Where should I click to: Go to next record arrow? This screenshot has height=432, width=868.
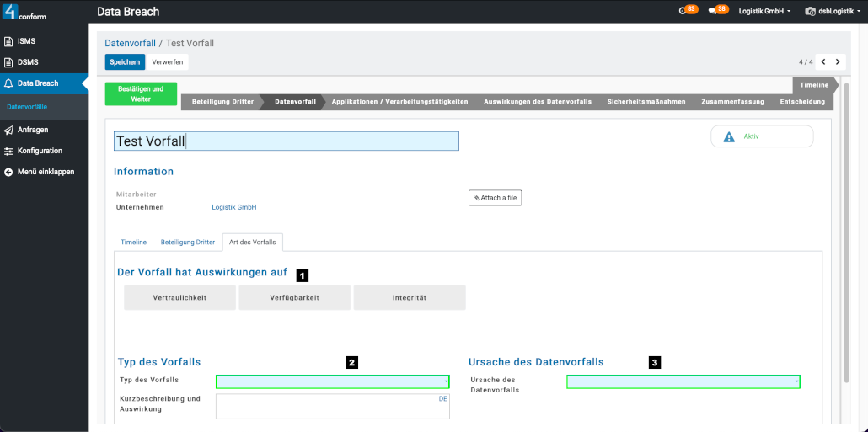838,62
